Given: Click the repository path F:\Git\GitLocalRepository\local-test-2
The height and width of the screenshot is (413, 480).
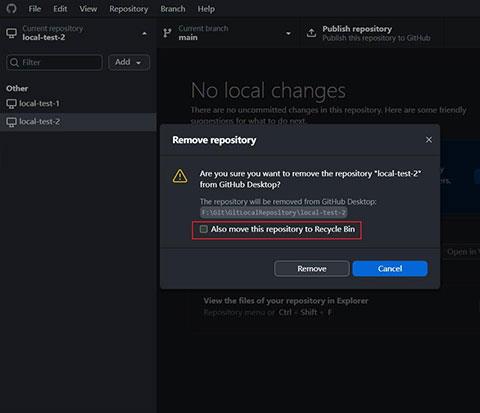Looking at the screenshot, I should click(x=274, y=212).
